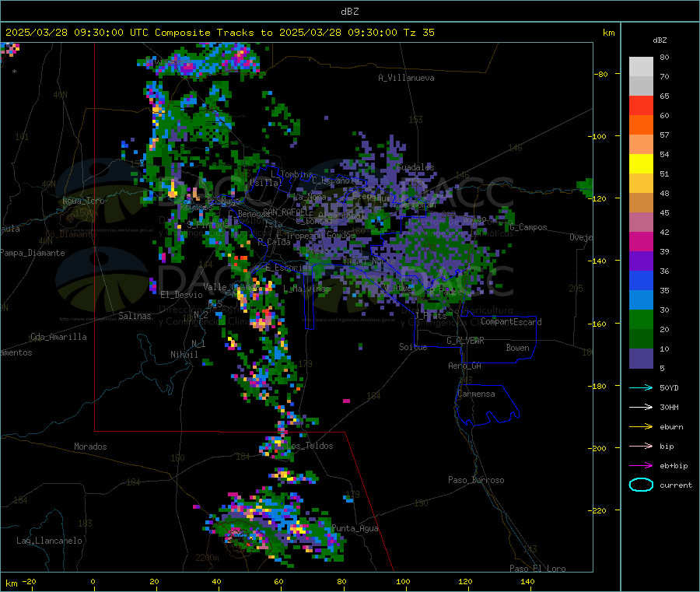
Task: Click the -200 km vertical axis tick
Action: (597, 448)
